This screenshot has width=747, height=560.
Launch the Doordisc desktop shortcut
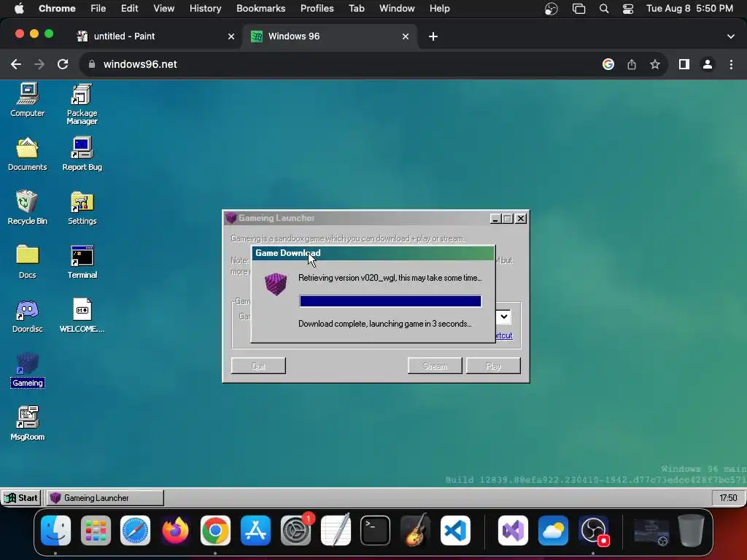27,316
